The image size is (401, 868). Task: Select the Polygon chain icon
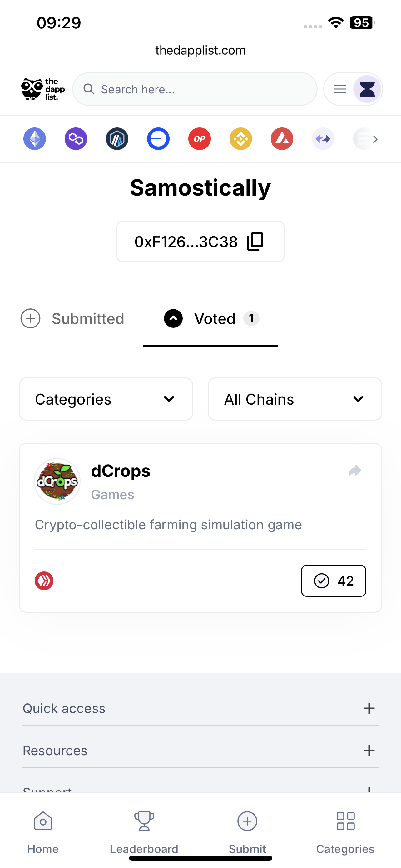(76, 139)
